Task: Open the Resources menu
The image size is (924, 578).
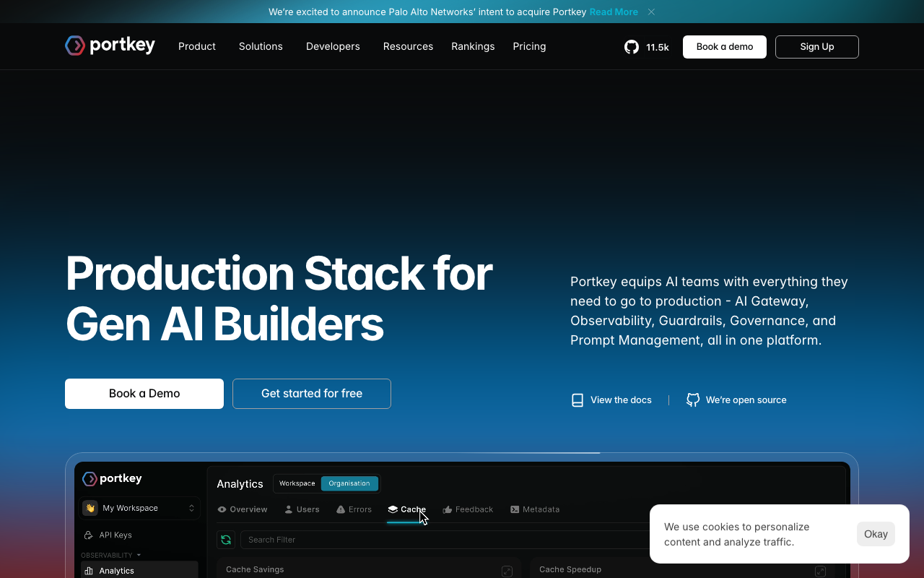Action: [x=408, y=46]
